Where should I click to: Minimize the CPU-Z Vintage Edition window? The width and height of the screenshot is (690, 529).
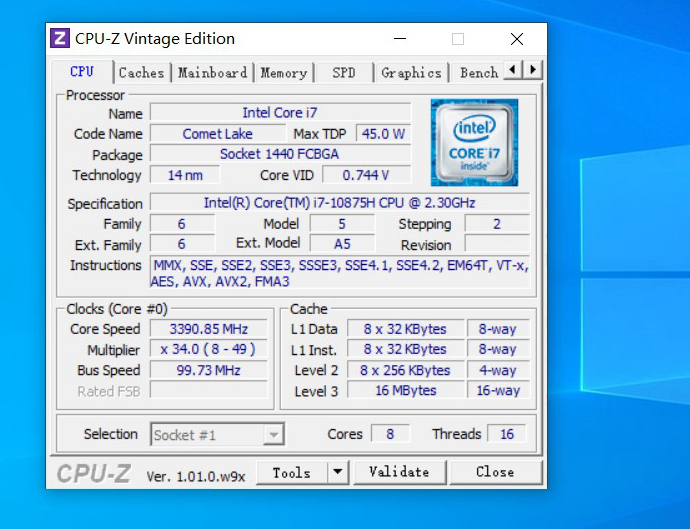[x=399, y=39]
